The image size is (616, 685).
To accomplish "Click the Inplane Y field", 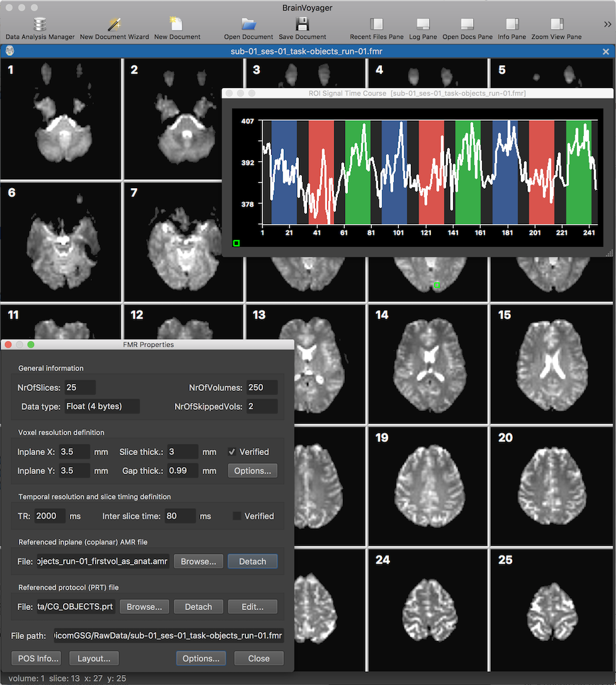I will [x=74, y=470].
